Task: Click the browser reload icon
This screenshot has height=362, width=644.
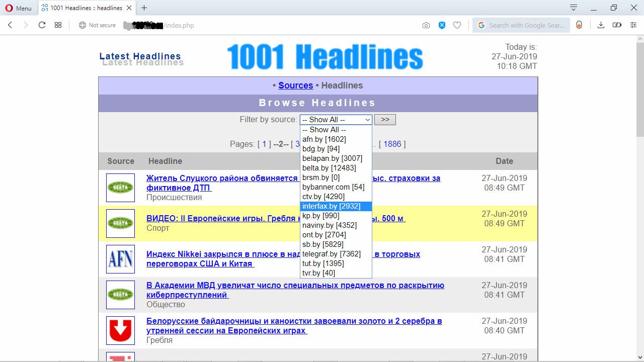Action: point(42,25)
